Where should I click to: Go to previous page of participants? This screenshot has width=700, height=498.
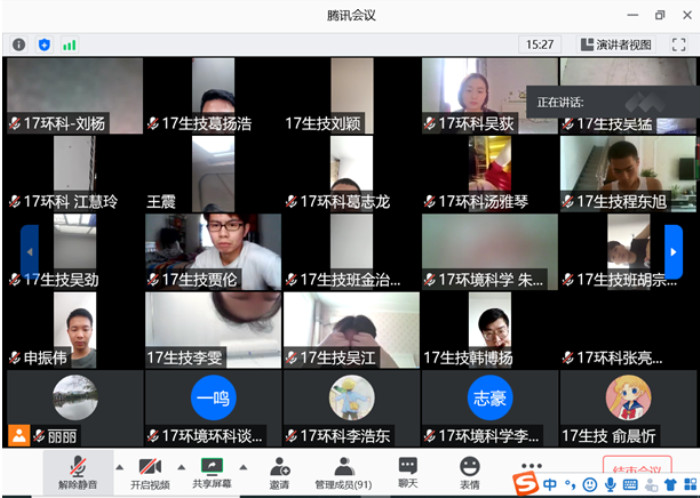pos(29,251)
